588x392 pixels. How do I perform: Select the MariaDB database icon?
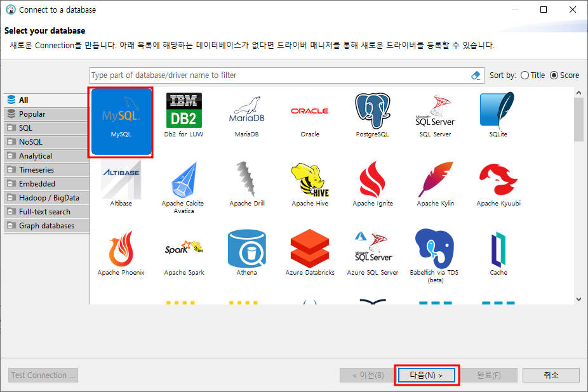247,116
